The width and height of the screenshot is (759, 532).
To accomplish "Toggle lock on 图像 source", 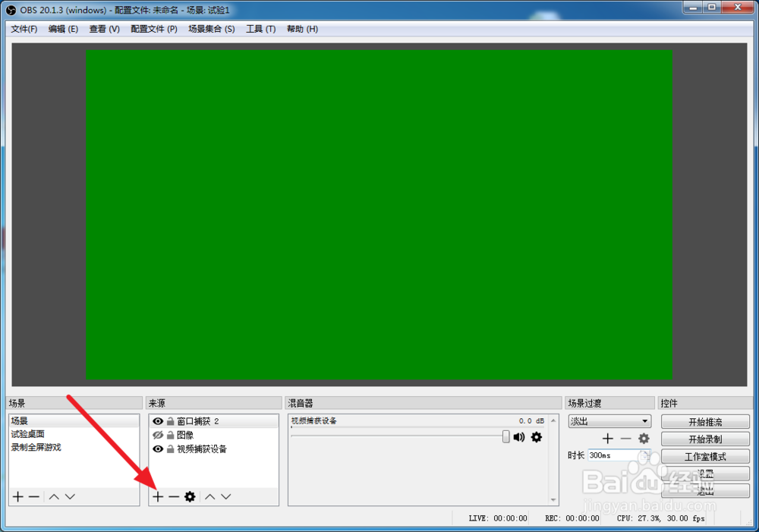I will point(170,435).
